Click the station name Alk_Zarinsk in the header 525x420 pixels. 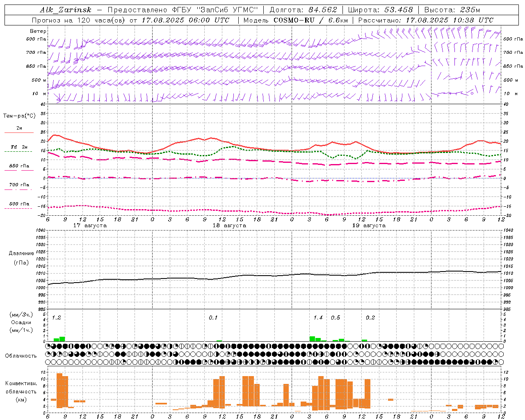click(x=66, y=10)
